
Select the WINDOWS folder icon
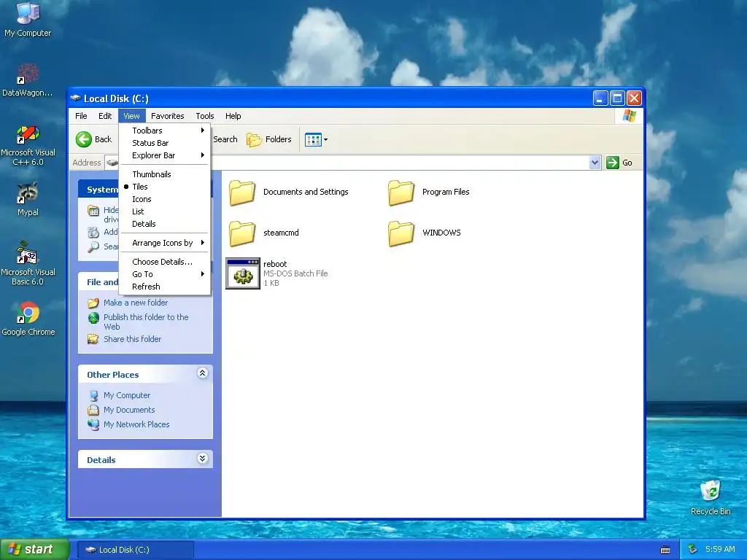click(401, 233)
